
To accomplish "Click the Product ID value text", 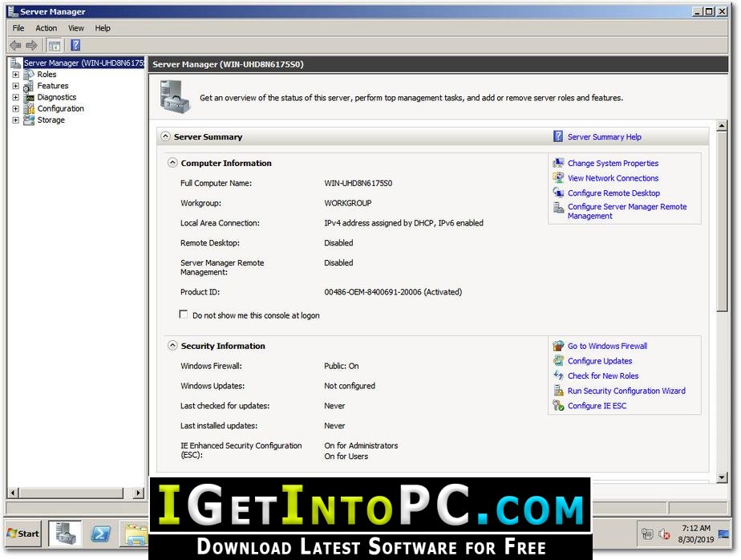I will point(393,292).
